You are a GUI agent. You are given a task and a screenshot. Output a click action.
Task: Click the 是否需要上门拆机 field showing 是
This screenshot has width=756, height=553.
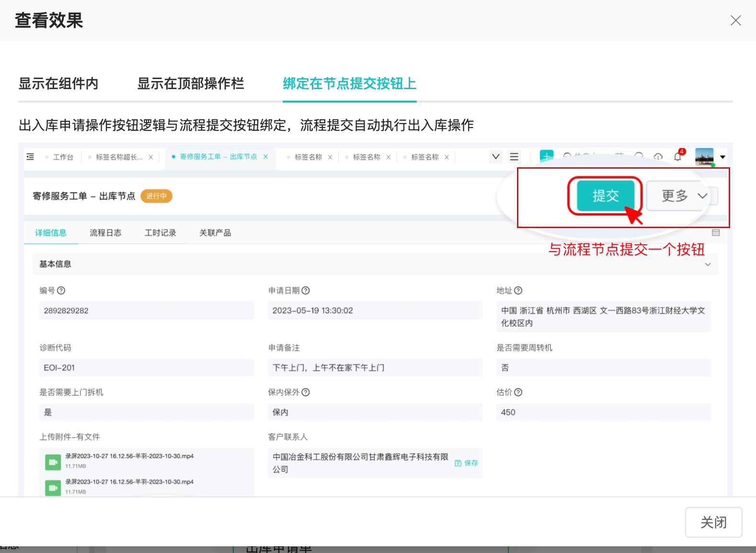point(147,412)
